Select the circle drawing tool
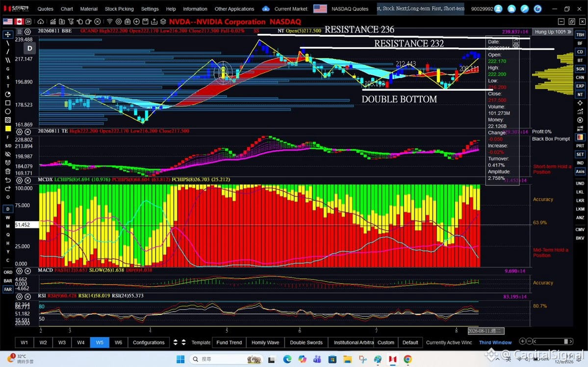This screenshot has width=588, height=367. coord(7,112)
